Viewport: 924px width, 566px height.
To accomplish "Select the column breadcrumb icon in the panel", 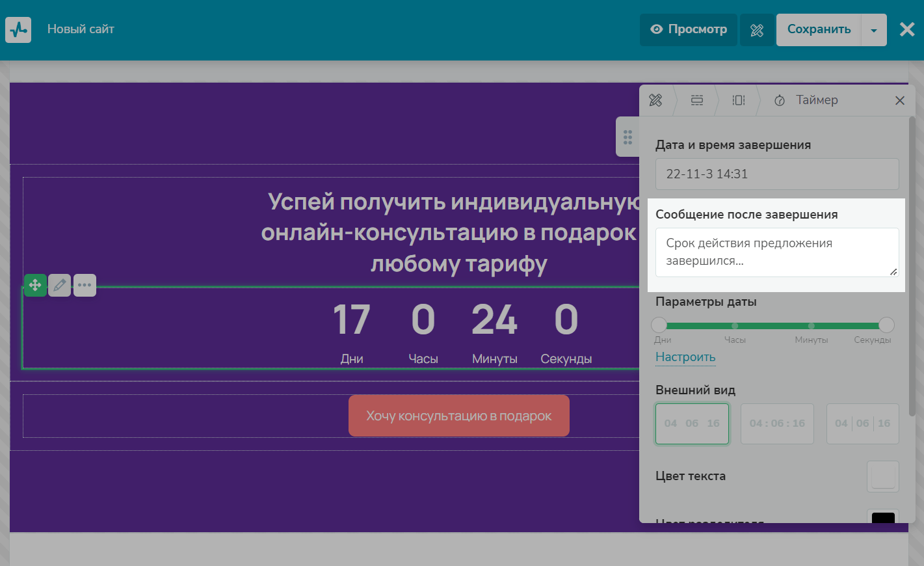I will click(739, 100).
